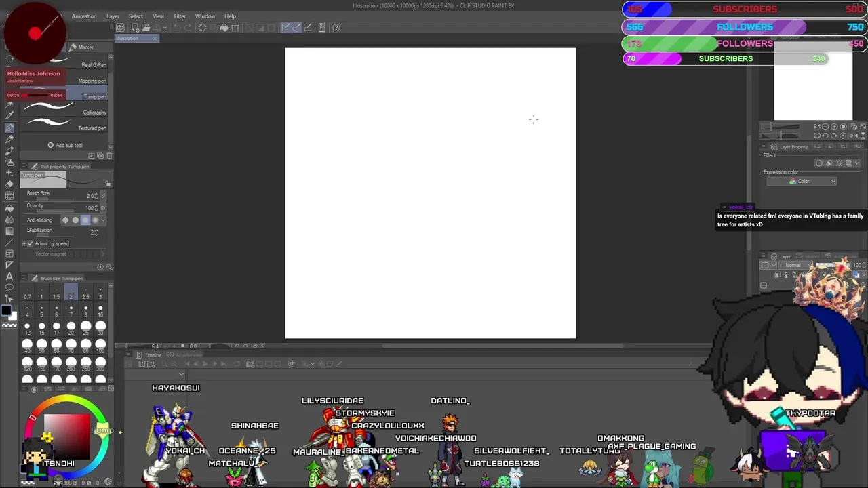Select brush size preset 10

(100, 310)
